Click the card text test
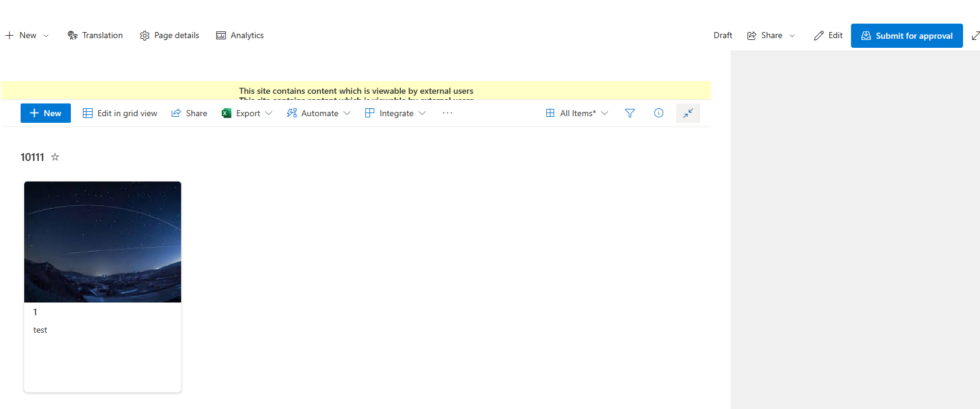Screen dimensions: 980x409 pyautogui.click(x=40, y=330)
